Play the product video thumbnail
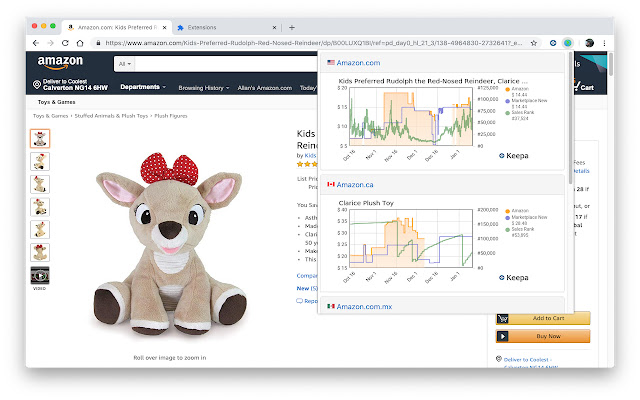 (x=40, y=276)
